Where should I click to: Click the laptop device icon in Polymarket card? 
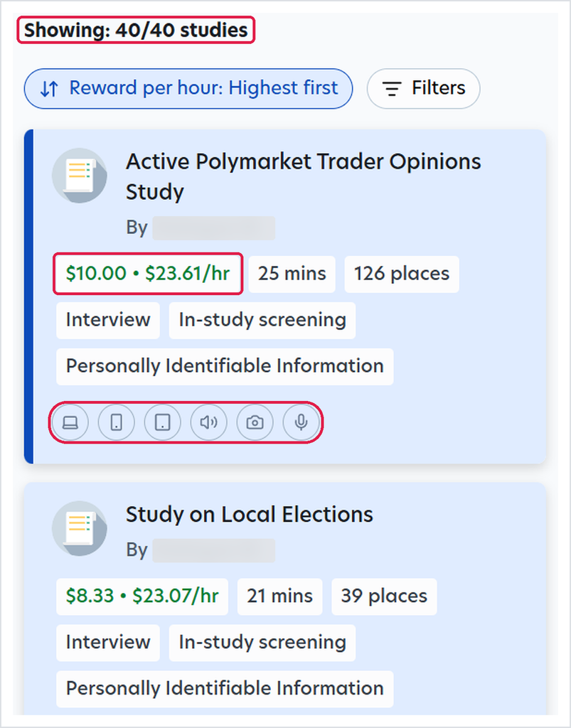(x=70, y=422)
